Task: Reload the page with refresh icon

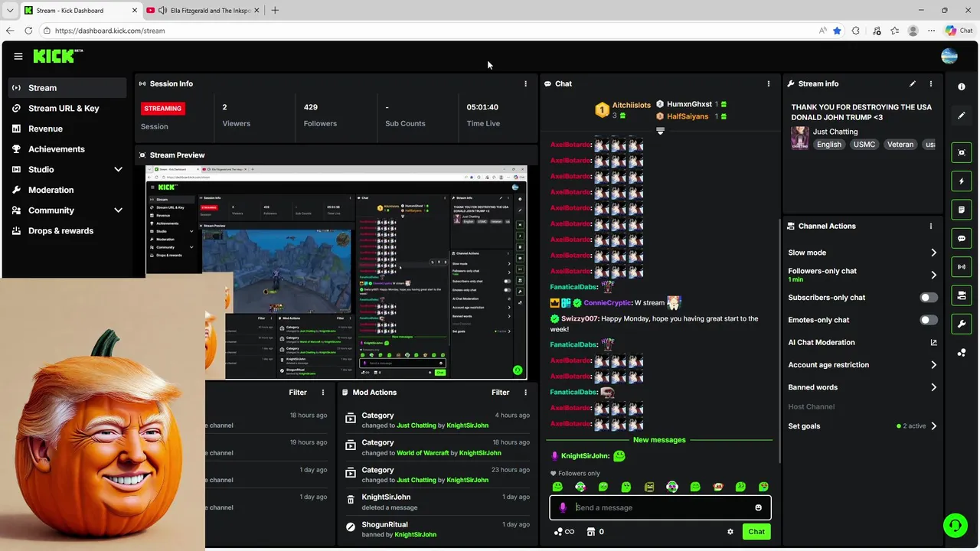Action: coord(28,31)
